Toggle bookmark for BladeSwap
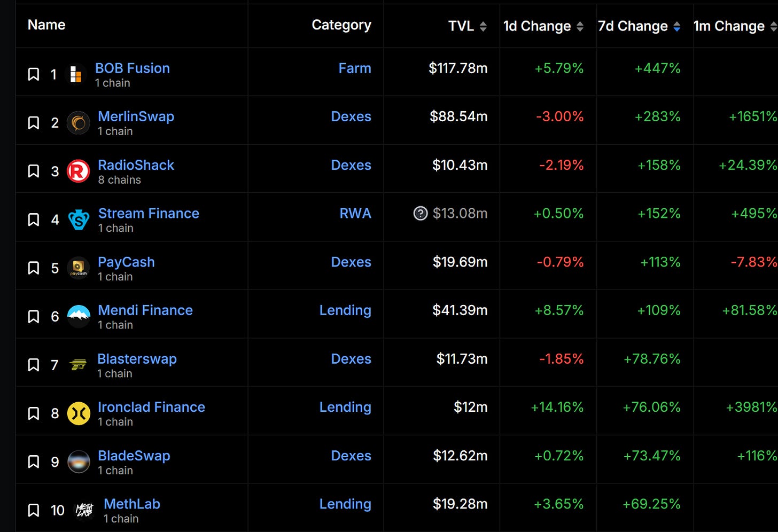 point(33,461)
